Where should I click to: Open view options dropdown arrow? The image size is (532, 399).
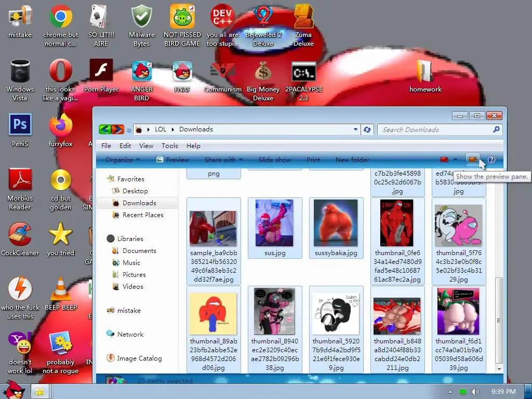coord(455,159)
